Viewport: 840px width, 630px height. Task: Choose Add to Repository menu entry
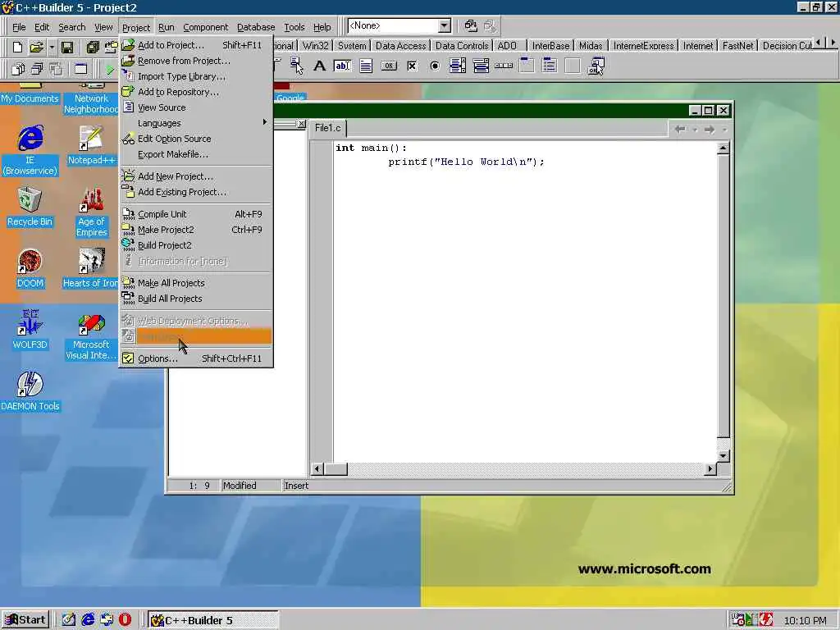tap(196, 92)
